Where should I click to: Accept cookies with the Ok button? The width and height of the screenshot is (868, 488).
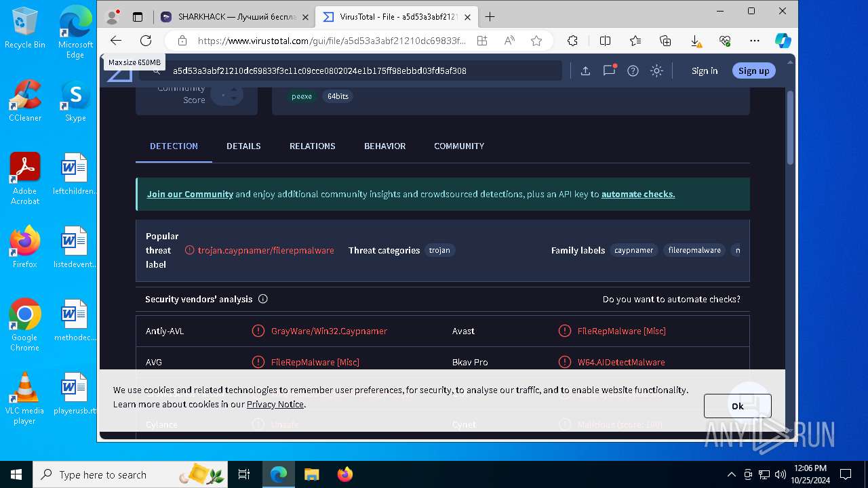point(737,406)
